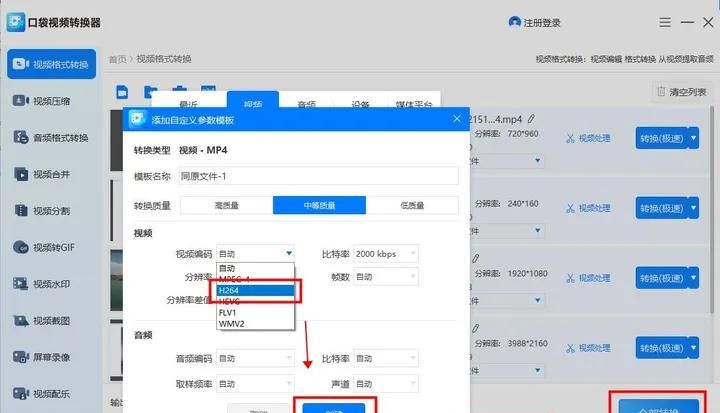Open the audio 比特率 dropdown

[386, 358]
